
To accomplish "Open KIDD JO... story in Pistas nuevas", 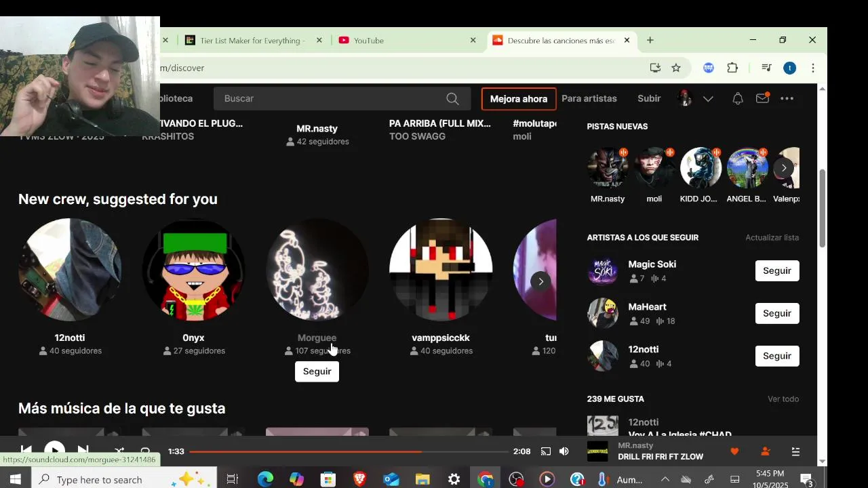I will [x=701, y=167].
